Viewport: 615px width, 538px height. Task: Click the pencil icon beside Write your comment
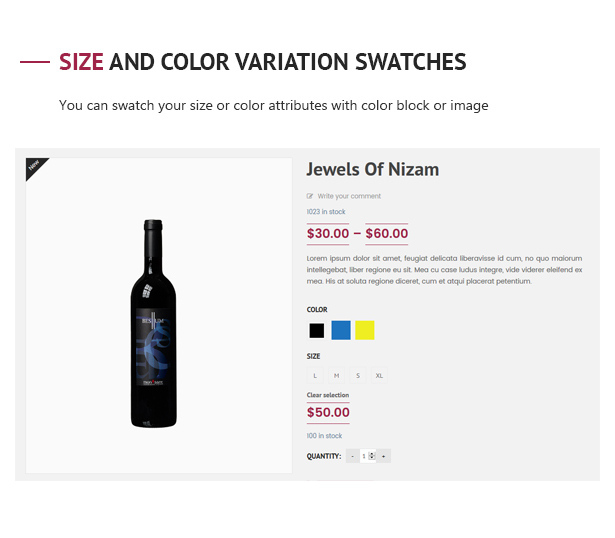coord(309,196)
